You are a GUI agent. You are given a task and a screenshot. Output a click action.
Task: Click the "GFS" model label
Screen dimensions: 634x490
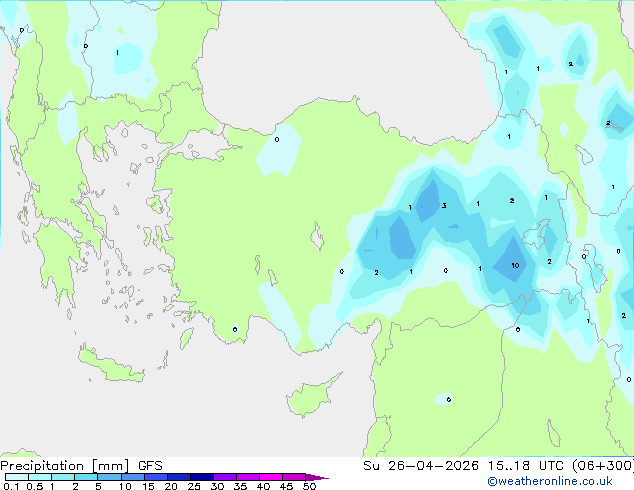point(150,466)
